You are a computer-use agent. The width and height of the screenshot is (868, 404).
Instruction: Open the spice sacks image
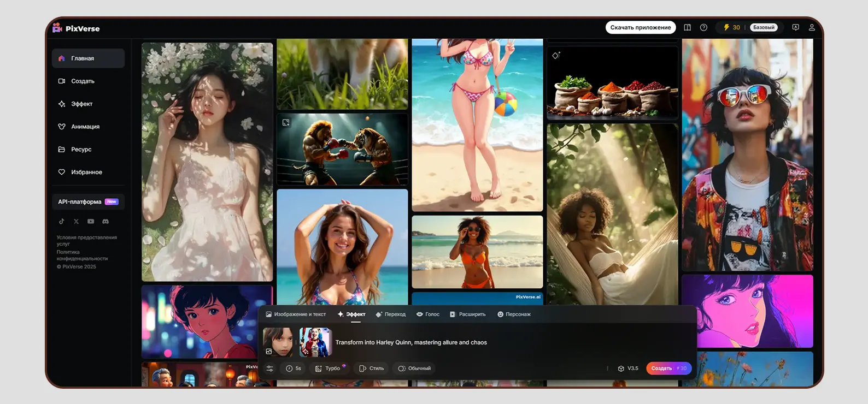(x=612, y=83)
